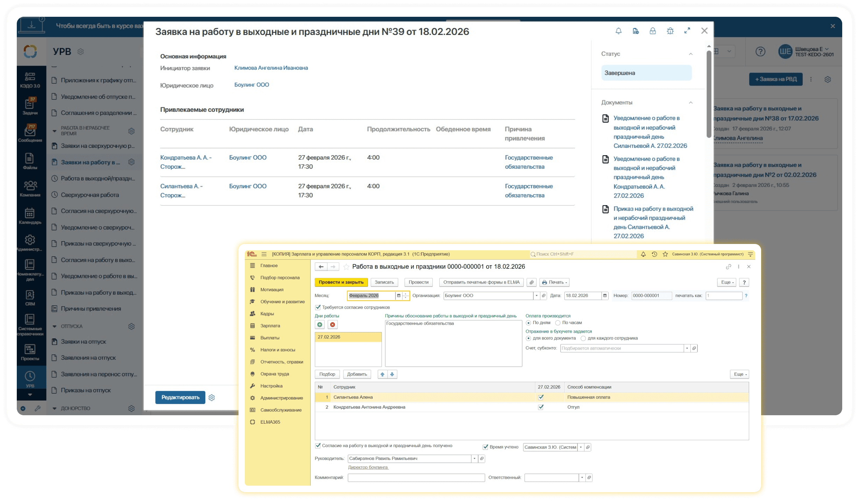Collapse РАБОТА В НЕРАБОЧЕЕ ВРЕМЯ group

(54, 132)
